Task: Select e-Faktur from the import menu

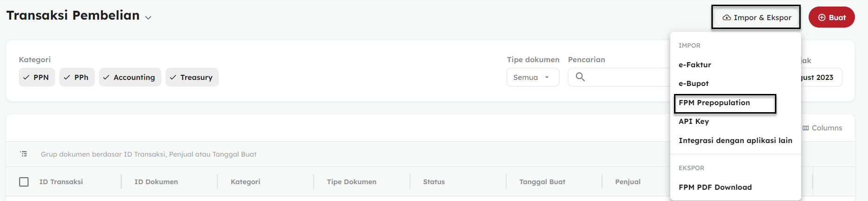Action: point(695,65)
